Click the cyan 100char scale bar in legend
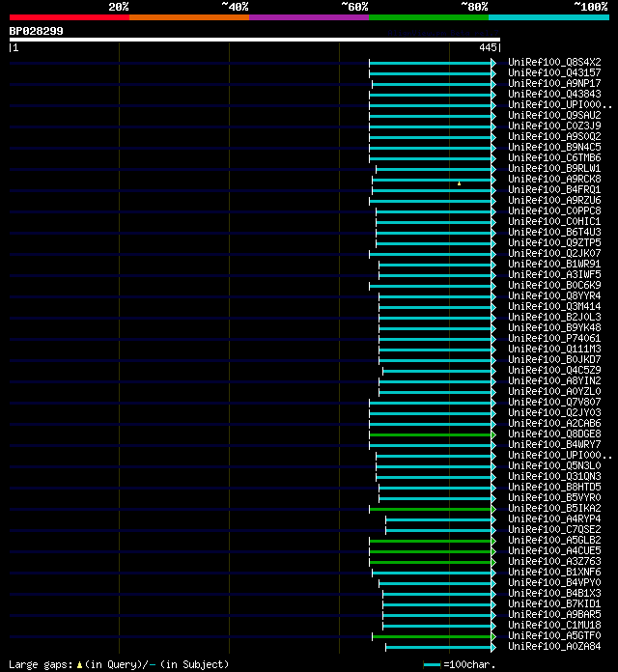This screenshot has width=618, height=672. pyautogui.click(x=432, y=664)
